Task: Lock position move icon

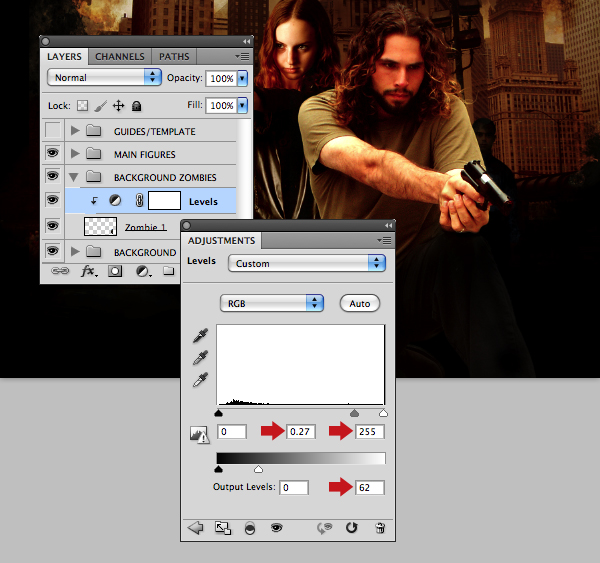Action: click(118, 106)
